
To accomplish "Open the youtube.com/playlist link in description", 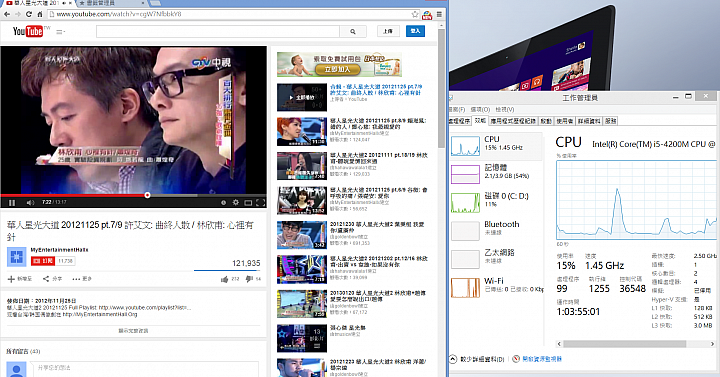I will (x=144, y=308).
